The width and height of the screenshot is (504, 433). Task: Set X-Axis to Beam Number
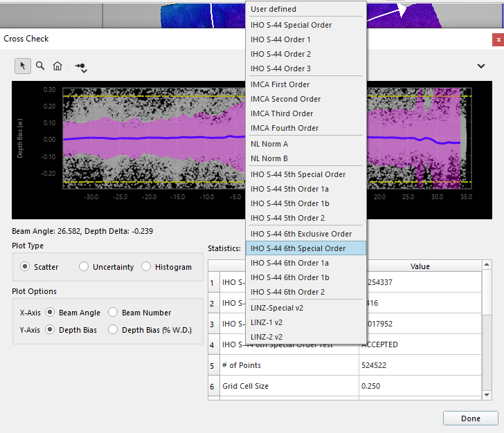click(114, 313)
